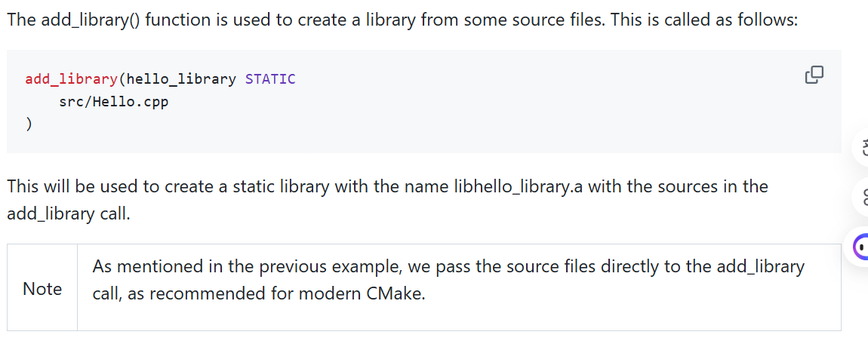Copy the add_library code snippet
Screen dimensions: 868x347
pos(814,75)
